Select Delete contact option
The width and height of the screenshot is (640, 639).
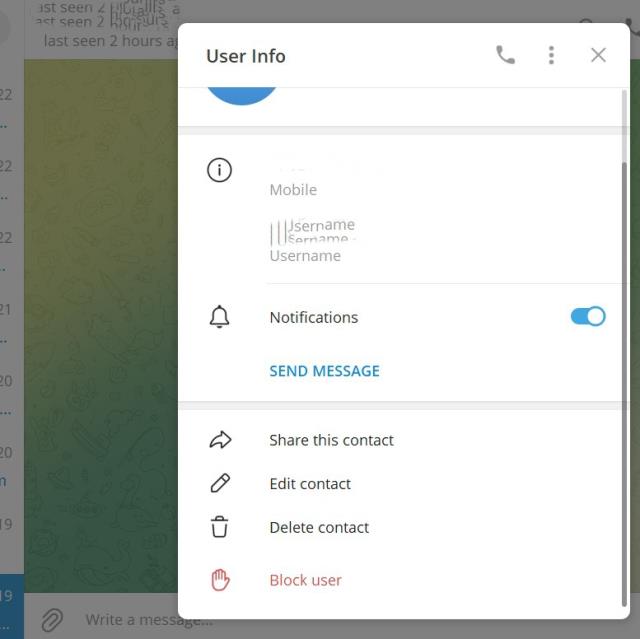click(319, 527)
